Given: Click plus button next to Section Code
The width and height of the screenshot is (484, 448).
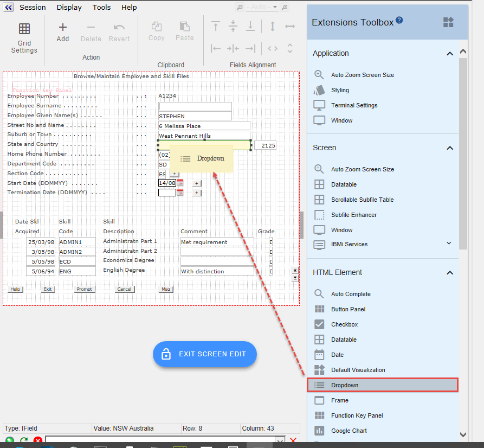Looking at the screenshot, I should click(175, 174).
